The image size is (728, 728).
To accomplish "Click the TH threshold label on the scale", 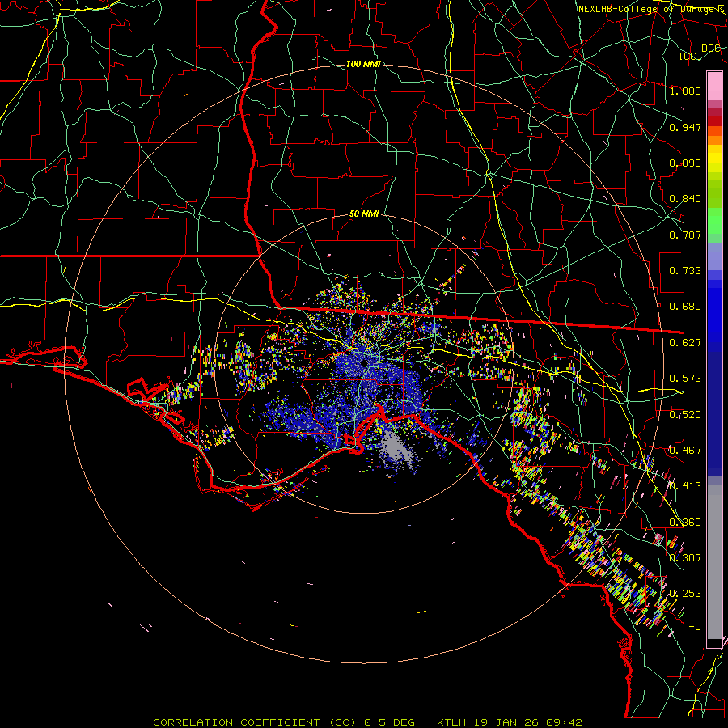I will point(695,630).
